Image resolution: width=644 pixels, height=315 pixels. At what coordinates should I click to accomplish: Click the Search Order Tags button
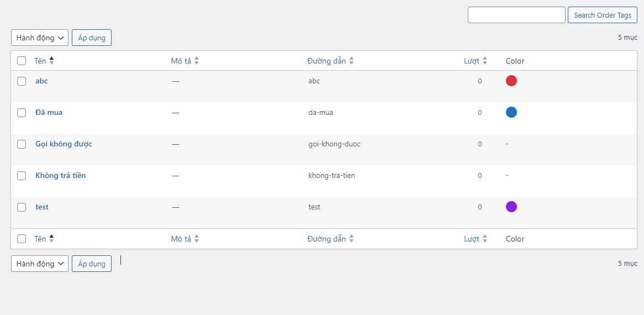click(603, 15)
